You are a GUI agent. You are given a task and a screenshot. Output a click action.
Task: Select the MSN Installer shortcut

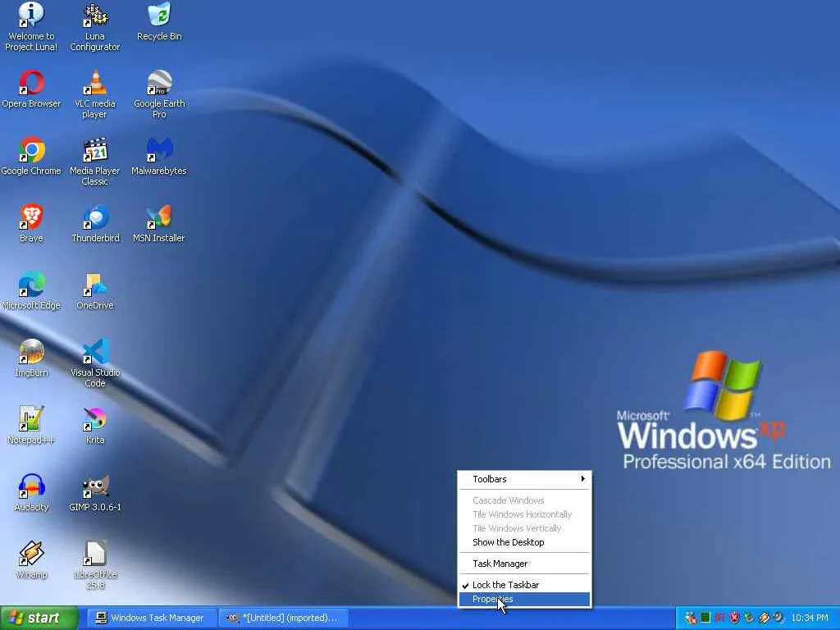tap(158, 225)
